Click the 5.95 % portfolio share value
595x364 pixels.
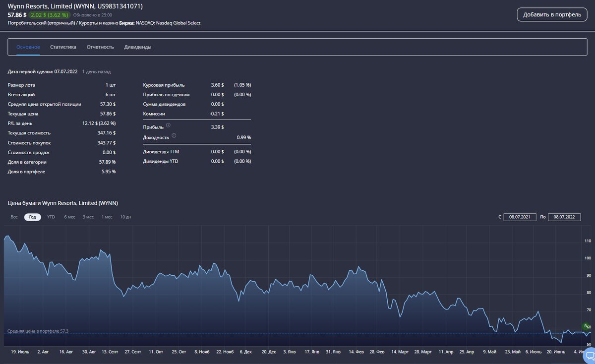(109, 172)
